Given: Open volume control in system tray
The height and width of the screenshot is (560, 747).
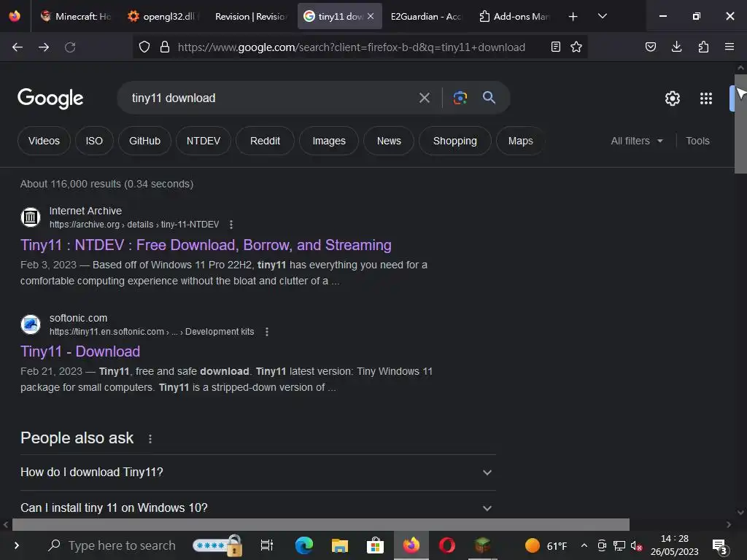Looking at the screenshot, I should (636, 545).
